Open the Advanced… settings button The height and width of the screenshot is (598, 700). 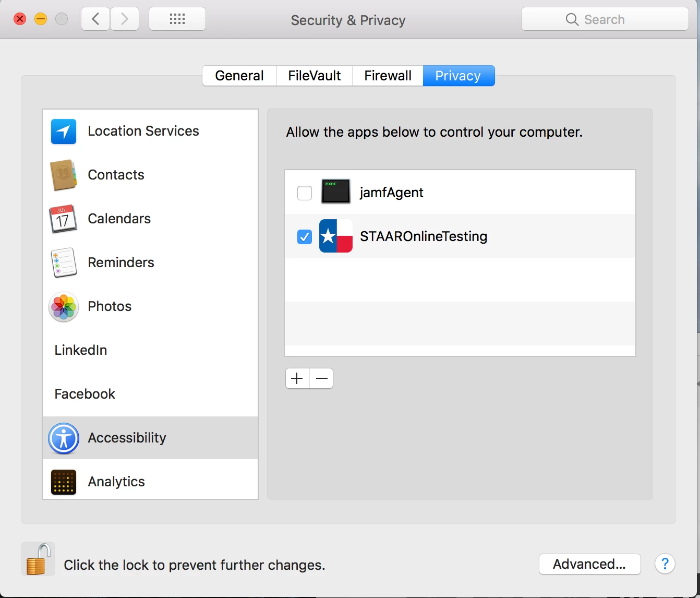click(589, 564)
